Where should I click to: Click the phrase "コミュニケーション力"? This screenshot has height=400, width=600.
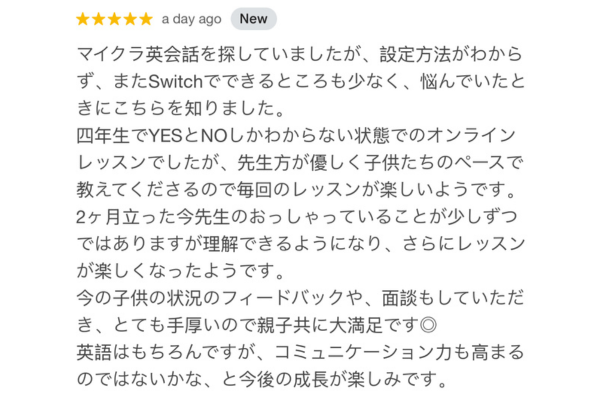click(364, 353)
